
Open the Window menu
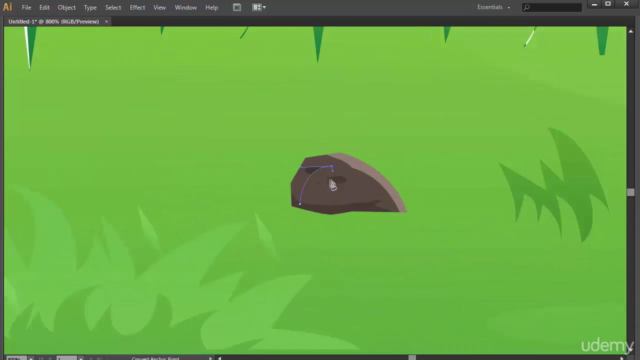pos(186,7)
